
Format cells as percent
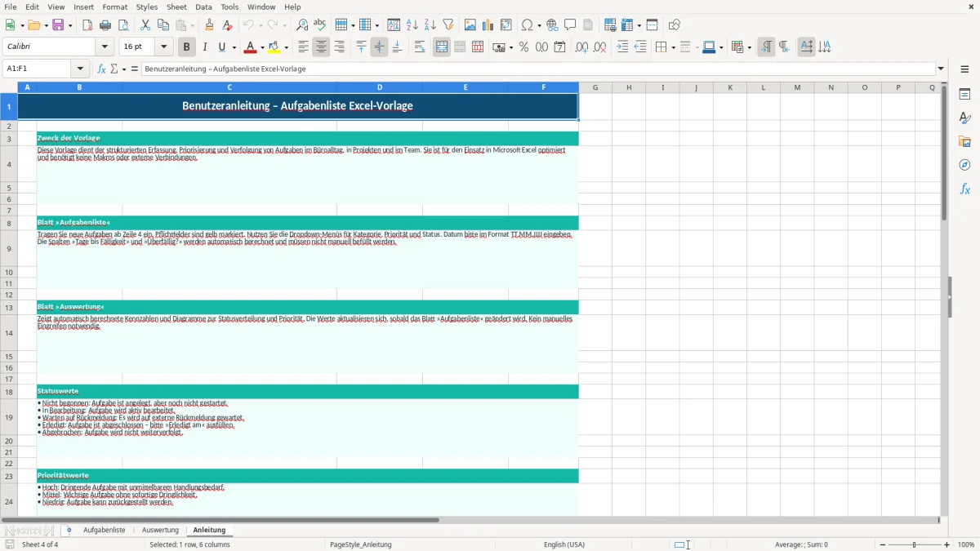523,47
